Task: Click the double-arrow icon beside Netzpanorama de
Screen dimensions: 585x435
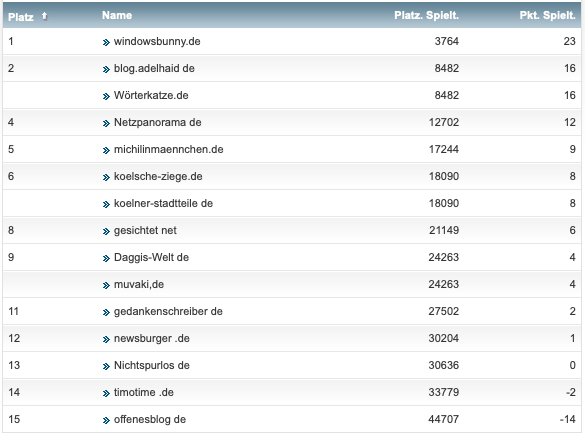Action: point(106,123)
